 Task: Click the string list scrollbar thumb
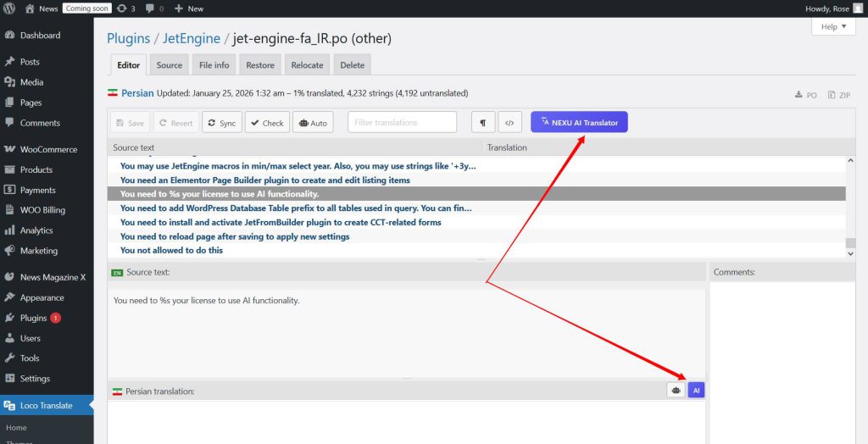pos(851,243)
